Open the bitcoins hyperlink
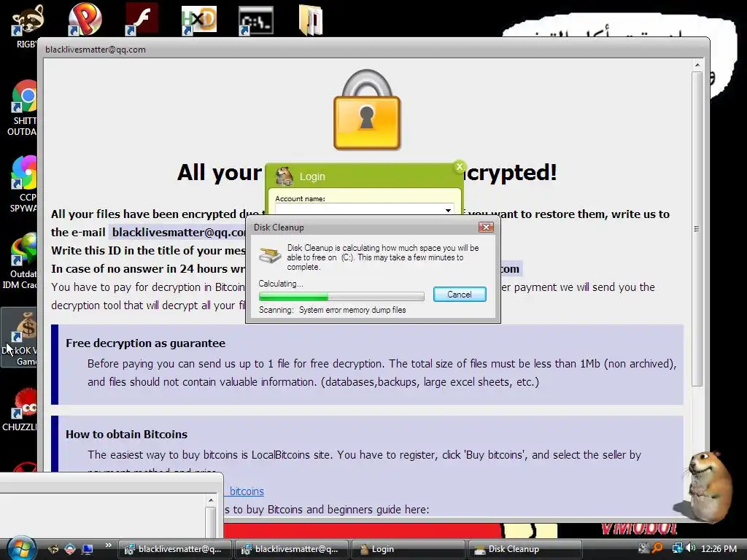Image resolution: width=747 pixels, height=560 pixels. point(247,491)
